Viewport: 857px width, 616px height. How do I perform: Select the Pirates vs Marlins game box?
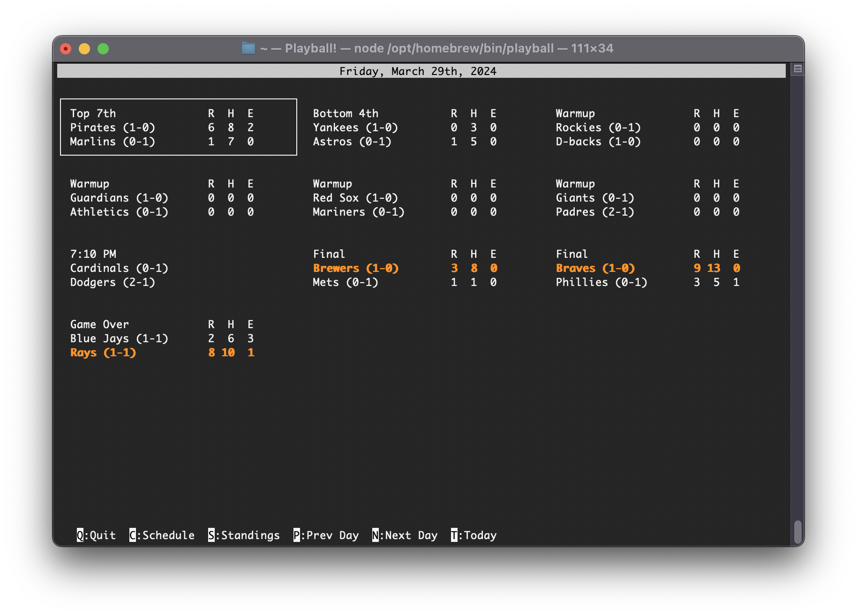(178, 127)
